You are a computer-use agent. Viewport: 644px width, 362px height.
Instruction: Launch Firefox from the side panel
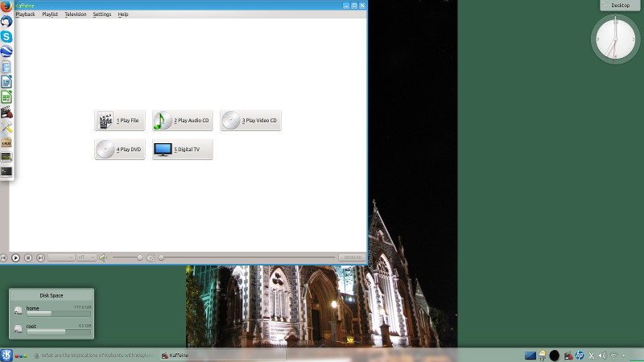tap(6, 6)
